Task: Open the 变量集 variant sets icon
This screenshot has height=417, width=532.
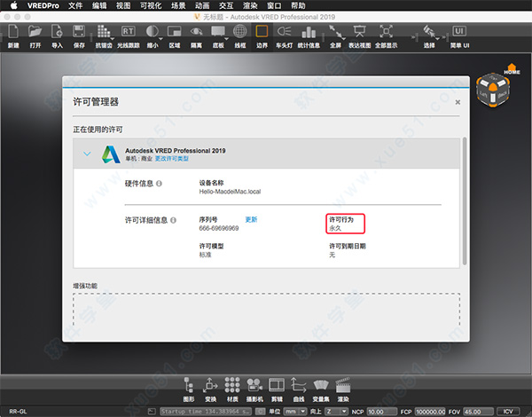Action: coord(321,385)
